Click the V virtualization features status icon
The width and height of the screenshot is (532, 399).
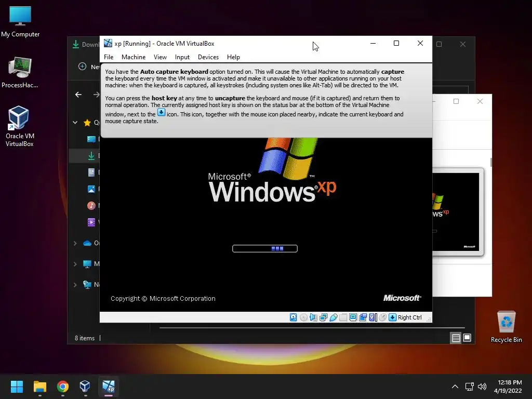pos(373,317)
